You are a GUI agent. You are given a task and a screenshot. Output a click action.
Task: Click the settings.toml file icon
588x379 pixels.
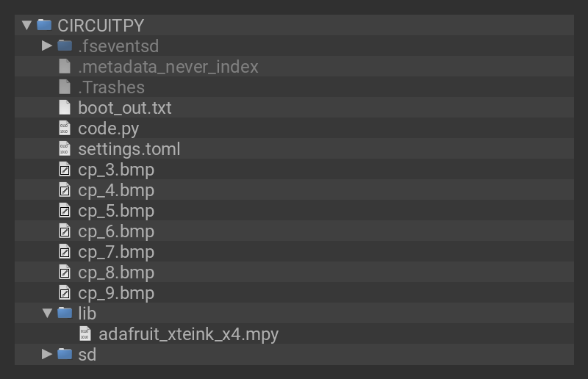click(x=65, y=148)
